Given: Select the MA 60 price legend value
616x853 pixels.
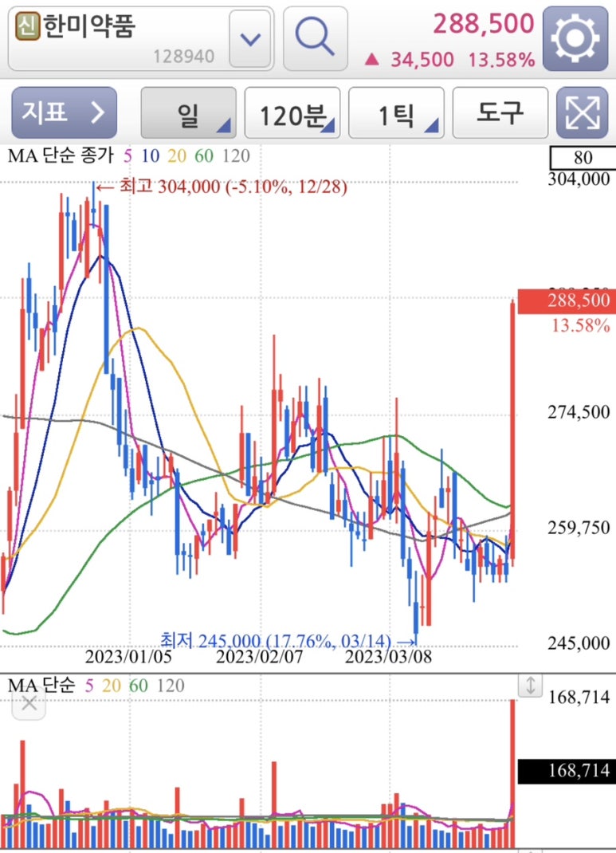Looking at the screenshot, I should [204, 156].
